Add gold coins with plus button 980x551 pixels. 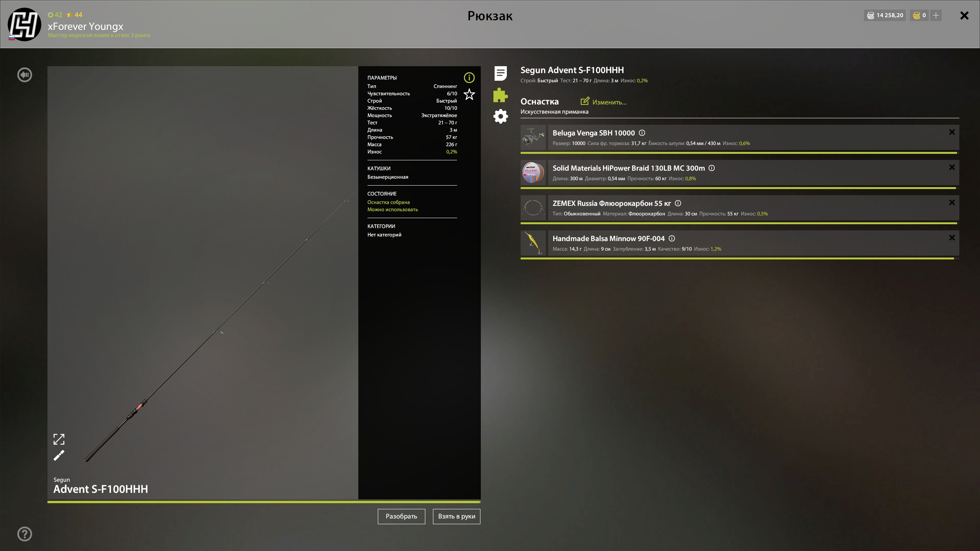[936, 15]
